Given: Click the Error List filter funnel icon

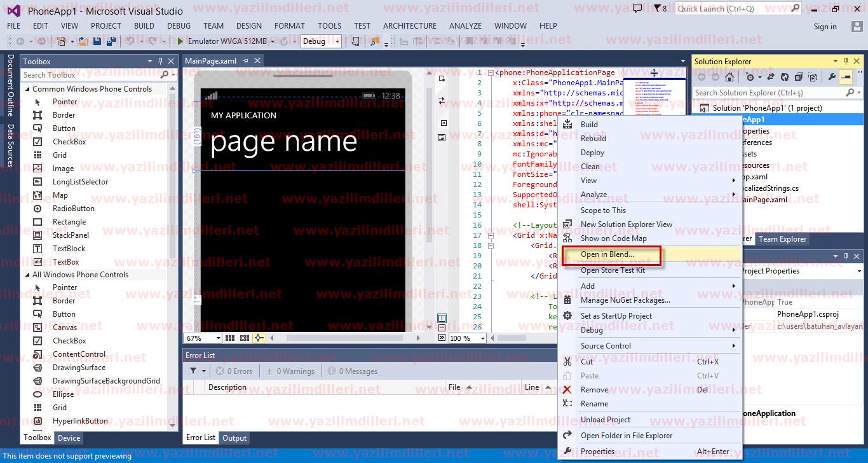Looking at the screenshot, I should pyautogui.click(x=194, y=371).
